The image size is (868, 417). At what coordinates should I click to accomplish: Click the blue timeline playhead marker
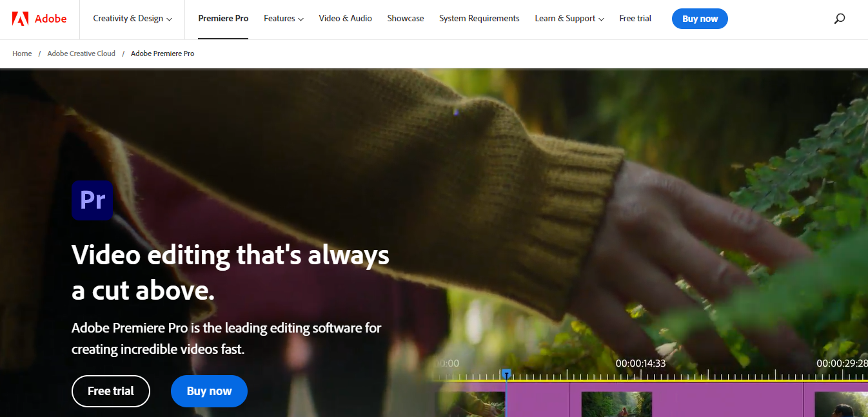[506, 374]
